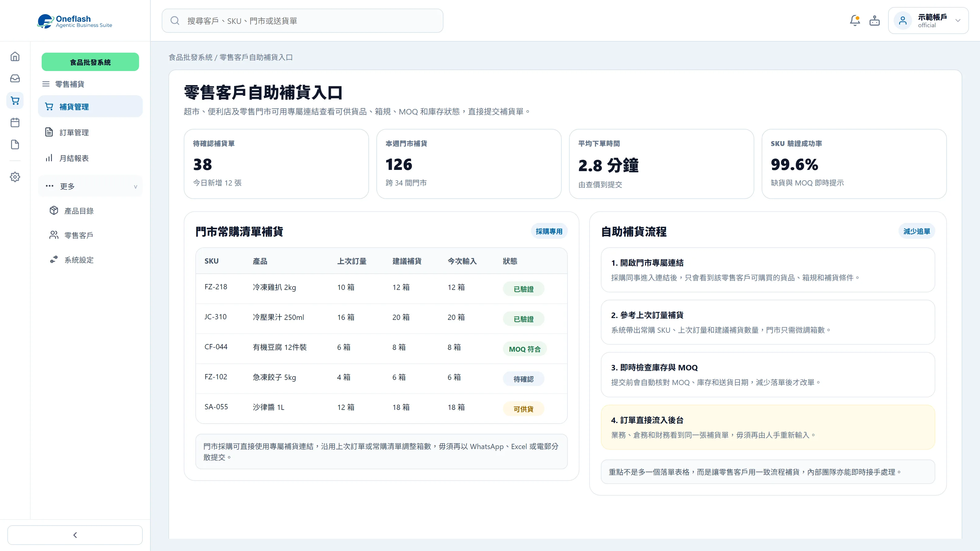The width and height of the screenshot is (980, 551).
Task: Expand the 示範帳戶 account dropdown
Action: point(958,21)
